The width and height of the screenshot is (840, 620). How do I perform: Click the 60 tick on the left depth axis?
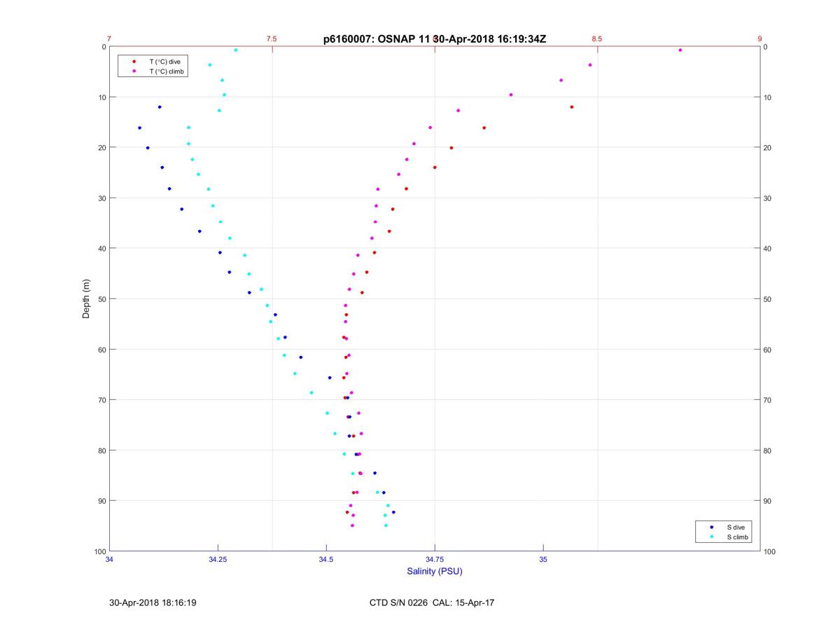point(101,350)
